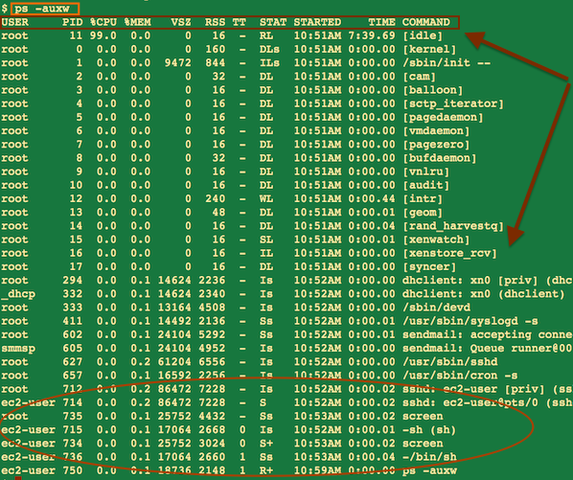Click the [vmdaemon] process name
This screenshot has width=573, height=480.
[436, 131]
